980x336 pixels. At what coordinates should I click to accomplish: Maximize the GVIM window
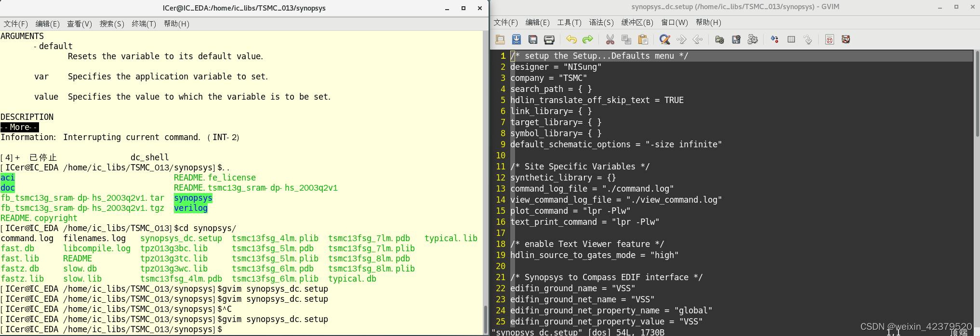(956, 7)
